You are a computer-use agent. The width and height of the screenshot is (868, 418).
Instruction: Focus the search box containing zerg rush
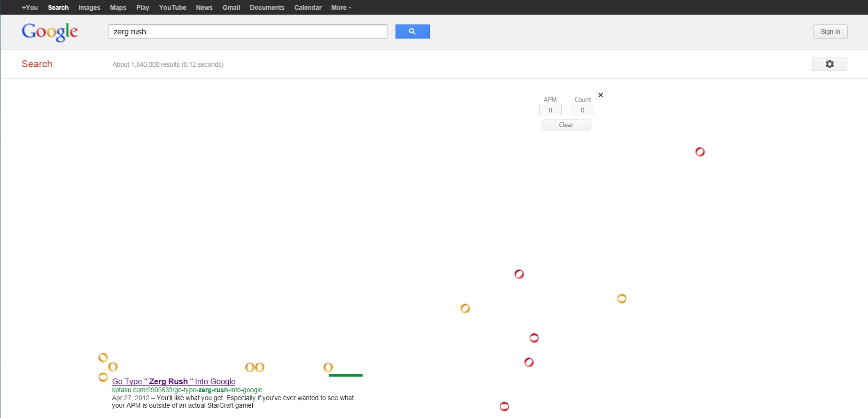tap(248, 32)
